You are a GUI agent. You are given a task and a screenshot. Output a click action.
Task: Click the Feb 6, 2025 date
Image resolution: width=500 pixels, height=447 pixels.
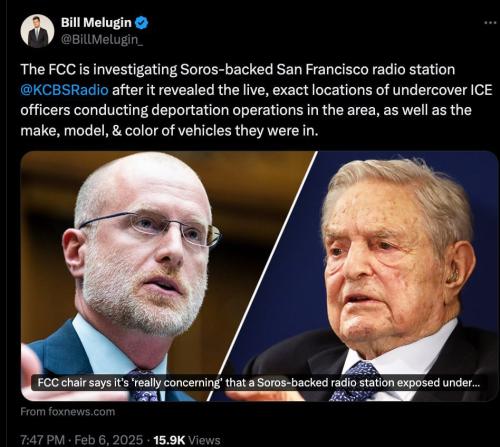click(x=109, y=440)
